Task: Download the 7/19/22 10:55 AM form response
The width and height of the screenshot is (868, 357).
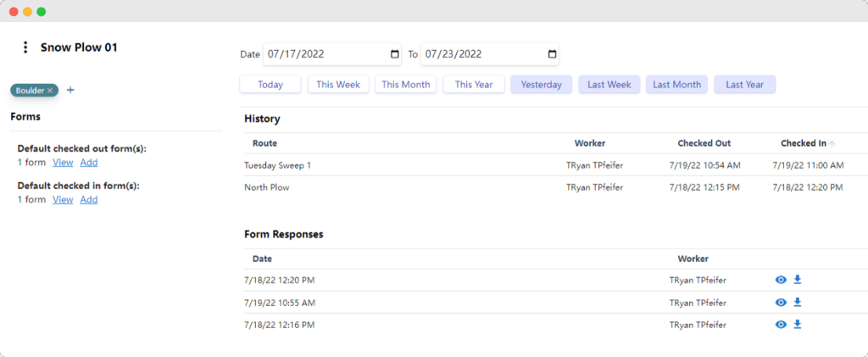Action: coord(798,302)
